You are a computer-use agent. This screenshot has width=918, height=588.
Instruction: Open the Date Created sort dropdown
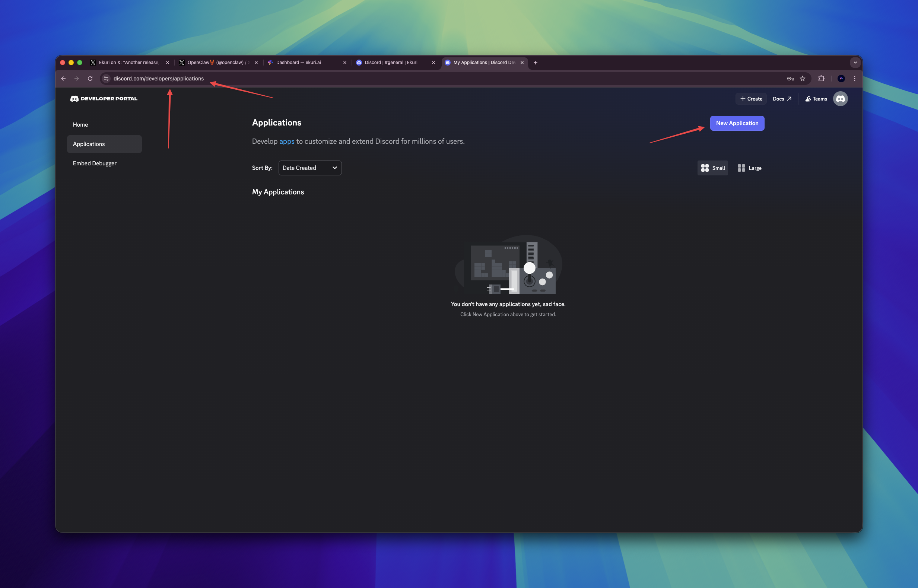coord(310,168)
